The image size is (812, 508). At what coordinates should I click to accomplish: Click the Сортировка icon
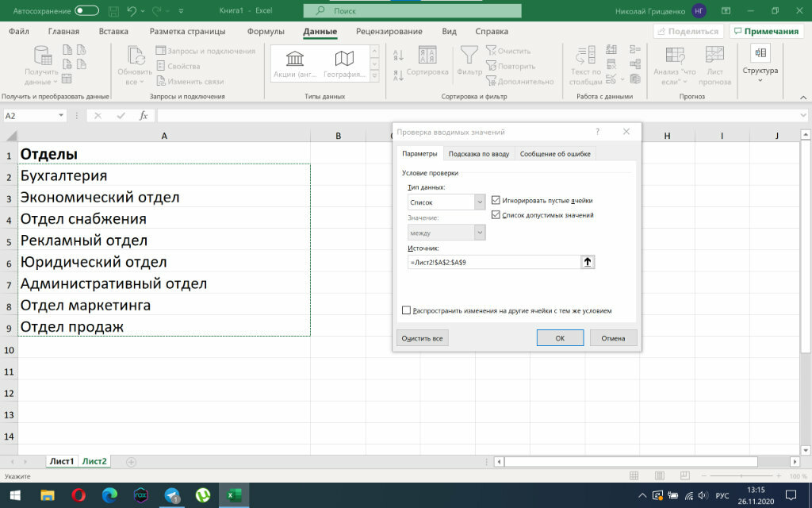tap(427, 55)
